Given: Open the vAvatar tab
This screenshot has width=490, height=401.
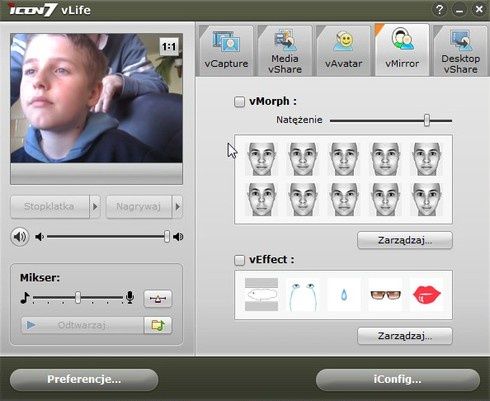Looking at the screenshot, I should [344, 50].
